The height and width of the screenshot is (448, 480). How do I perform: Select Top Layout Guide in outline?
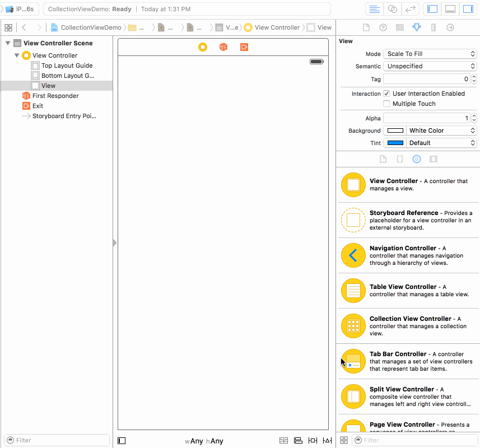[x=57, y=66]
